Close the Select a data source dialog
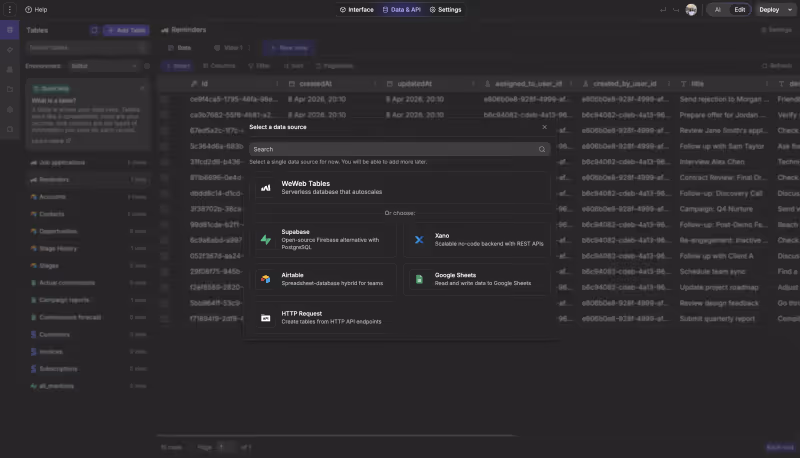Screen dimensions: 800x458 tap(544, 127)
